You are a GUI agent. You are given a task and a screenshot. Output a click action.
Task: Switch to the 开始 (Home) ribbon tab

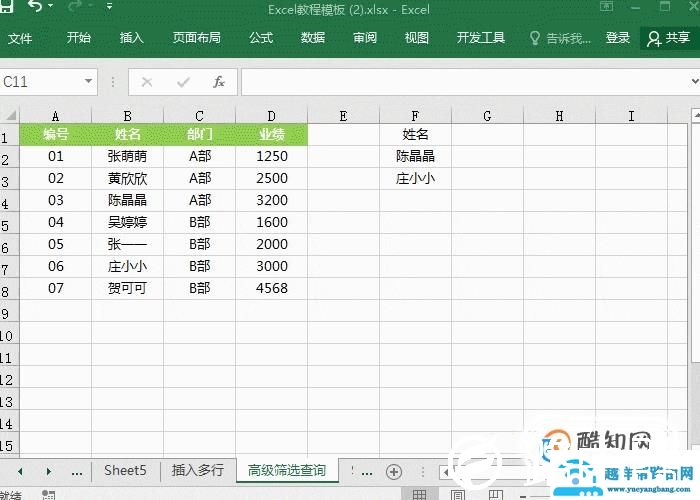[x=79, y=38]
